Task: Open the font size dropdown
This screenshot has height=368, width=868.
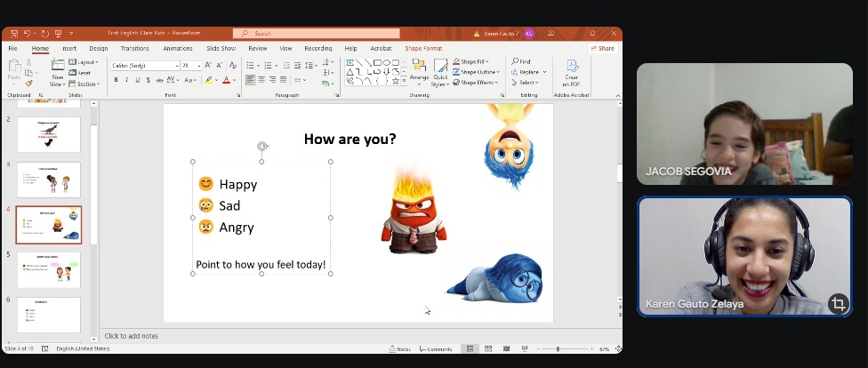Action: tap(199, 65)
